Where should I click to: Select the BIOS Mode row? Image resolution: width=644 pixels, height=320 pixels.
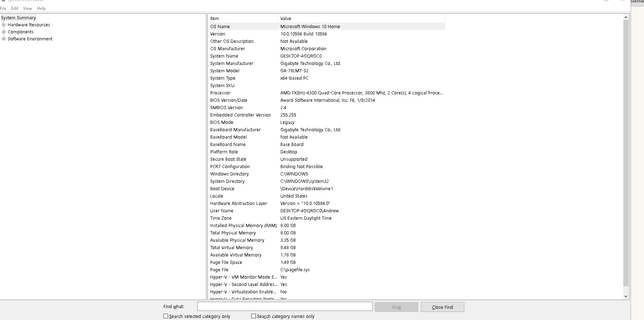(327, 122)
